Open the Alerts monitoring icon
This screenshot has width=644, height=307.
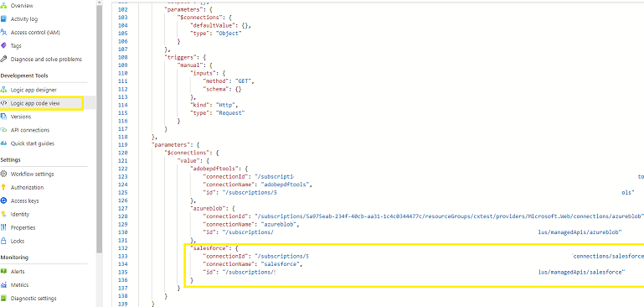[x=3, y=272]
